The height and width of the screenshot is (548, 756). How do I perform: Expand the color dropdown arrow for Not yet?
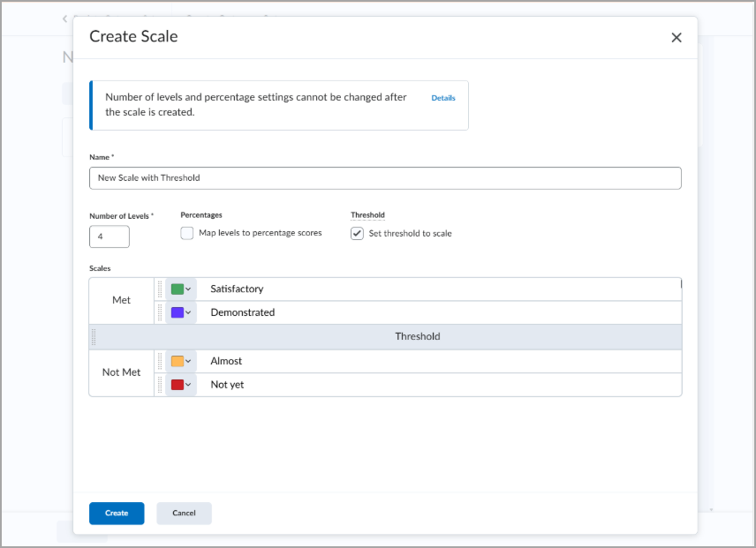[x=188, y=385]
